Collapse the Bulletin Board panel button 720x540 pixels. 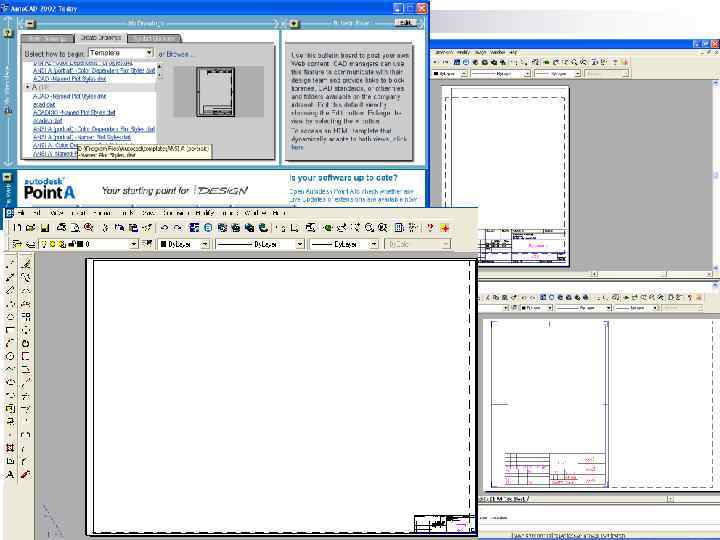(294, 23)
